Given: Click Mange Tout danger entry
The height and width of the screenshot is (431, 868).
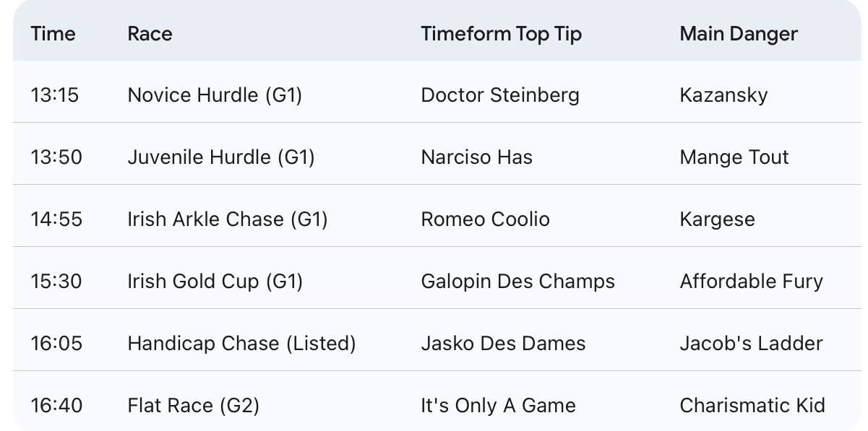Looking at the screenshot, I should coord(734,157).
